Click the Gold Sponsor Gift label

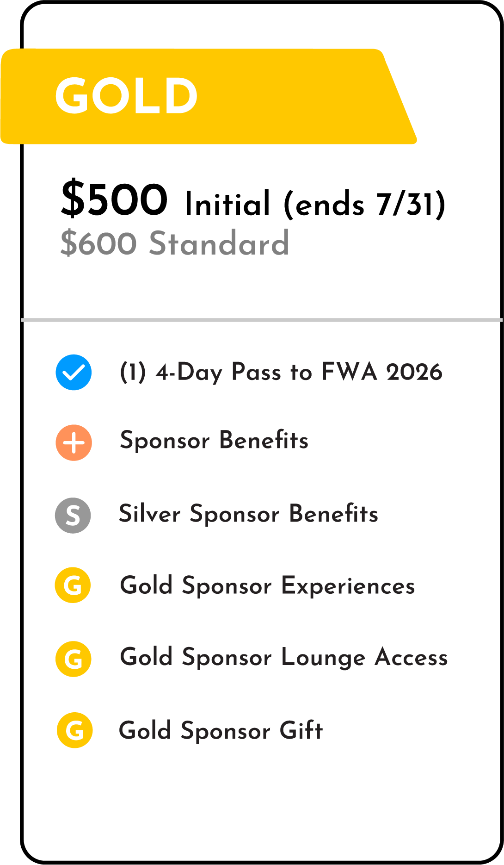tap(221, 731)
